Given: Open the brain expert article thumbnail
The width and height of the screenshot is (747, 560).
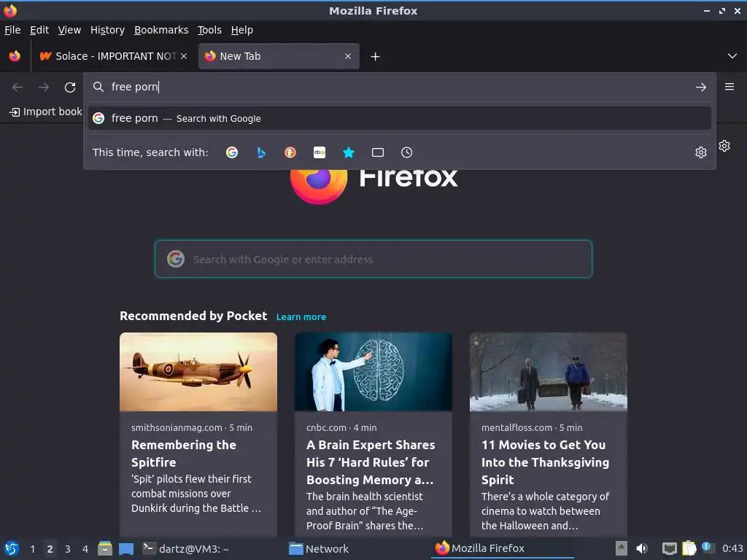Looking at the screenshot, I should pos(373,372).
